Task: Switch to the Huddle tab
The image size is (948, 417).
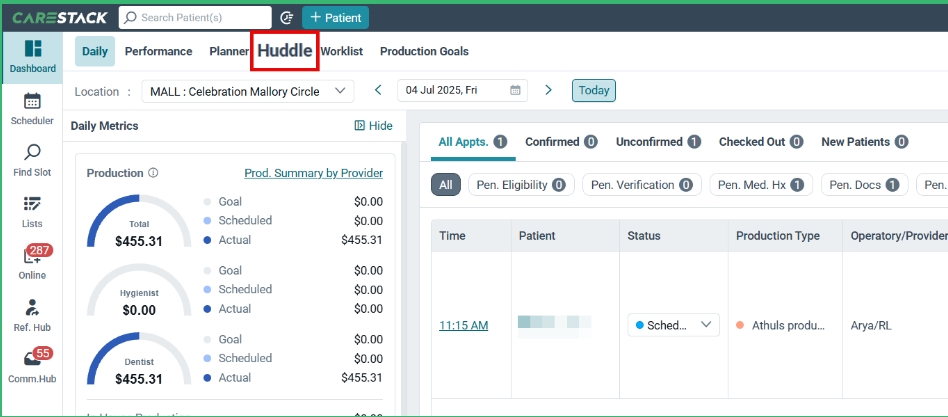Action: (x=285, y=51)
